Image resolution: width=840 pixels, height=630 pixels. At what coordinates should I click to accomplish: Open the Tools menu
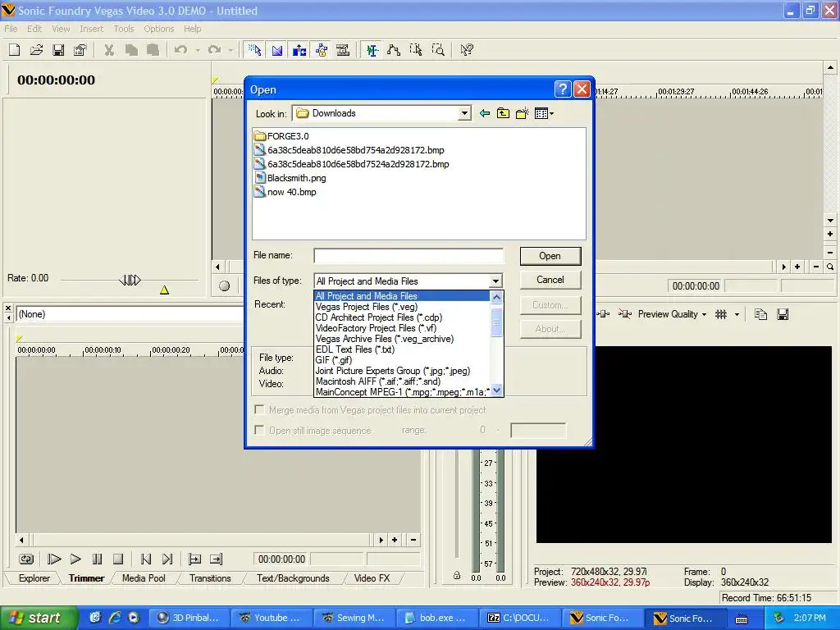click(x=124, y=29)
